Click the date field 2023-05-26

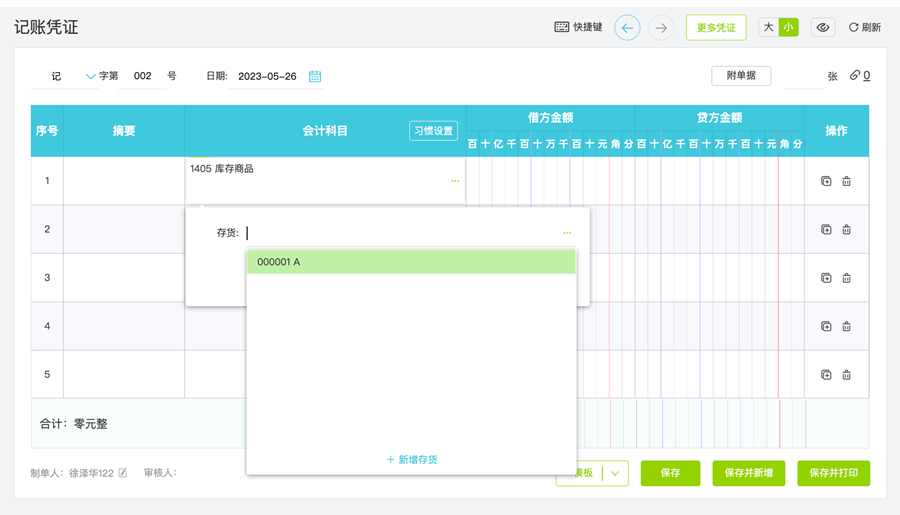tap(267, 76)
